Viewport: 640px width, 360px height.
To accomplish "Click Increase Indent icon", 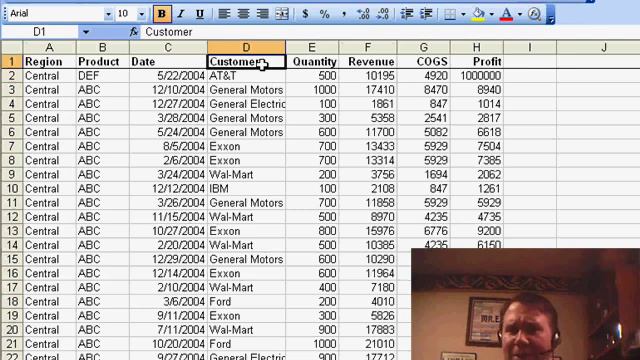I will click(426, 14).
